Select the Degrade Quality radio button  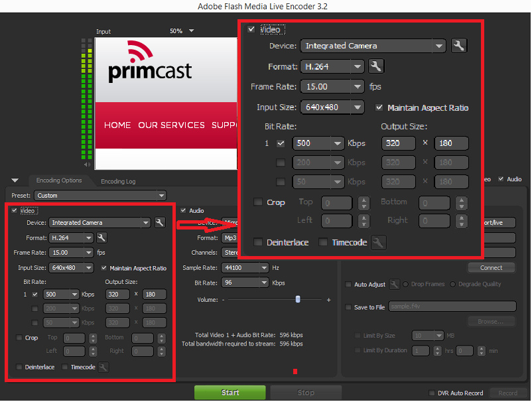pyautogui.click(x=452, y=285)
